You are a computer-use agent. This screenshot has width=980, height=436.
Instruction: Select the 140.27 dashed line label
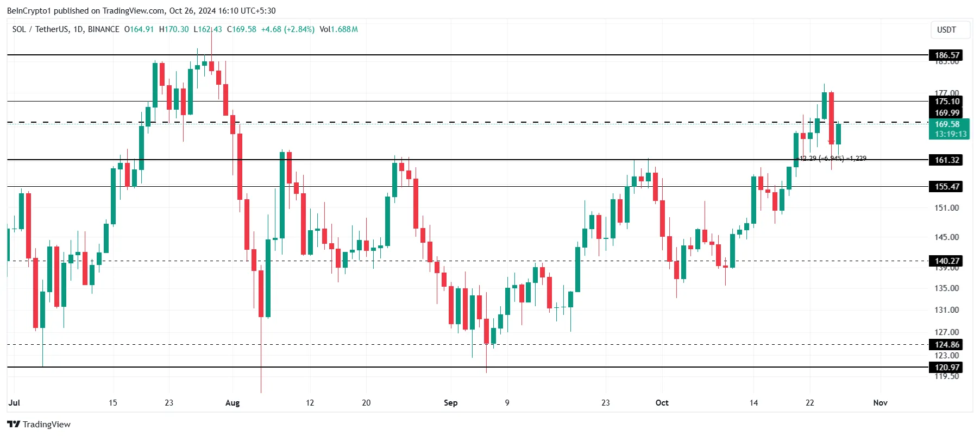pos(947,261)
